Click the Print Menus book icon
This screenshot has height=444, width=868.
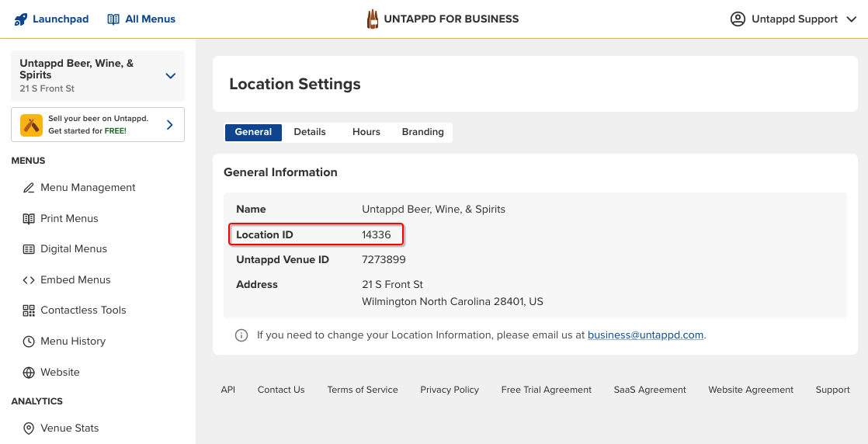click(x=29, y=219)
